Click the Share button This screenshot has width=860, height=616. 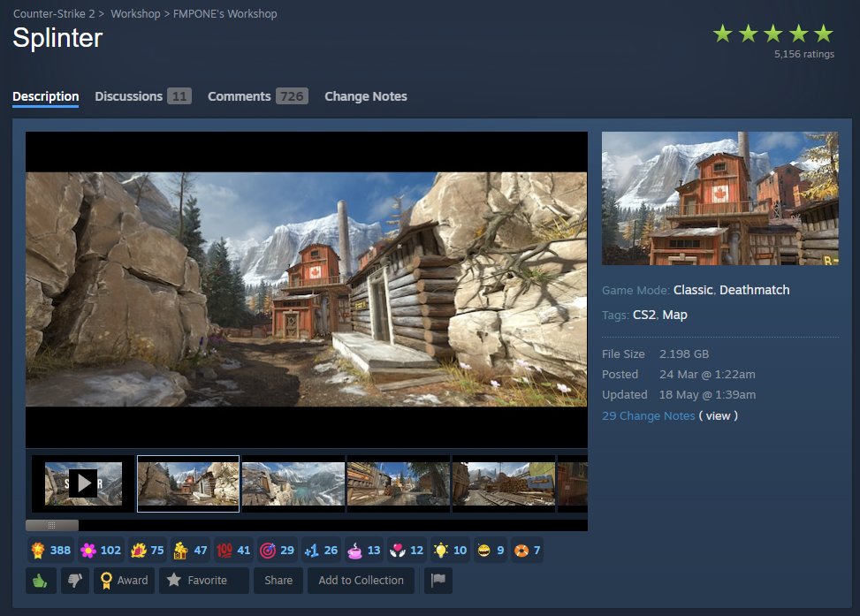(278, 581)
